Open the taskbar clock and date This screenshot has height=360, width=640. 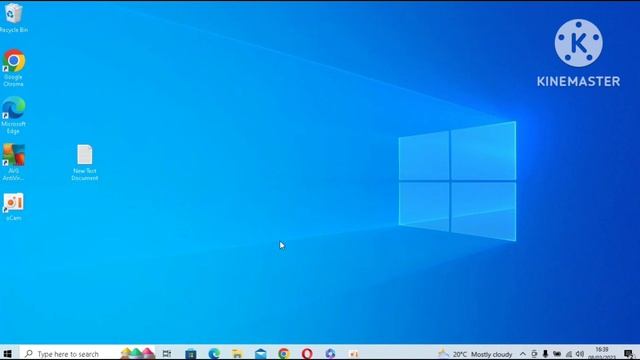pos(602,353)
